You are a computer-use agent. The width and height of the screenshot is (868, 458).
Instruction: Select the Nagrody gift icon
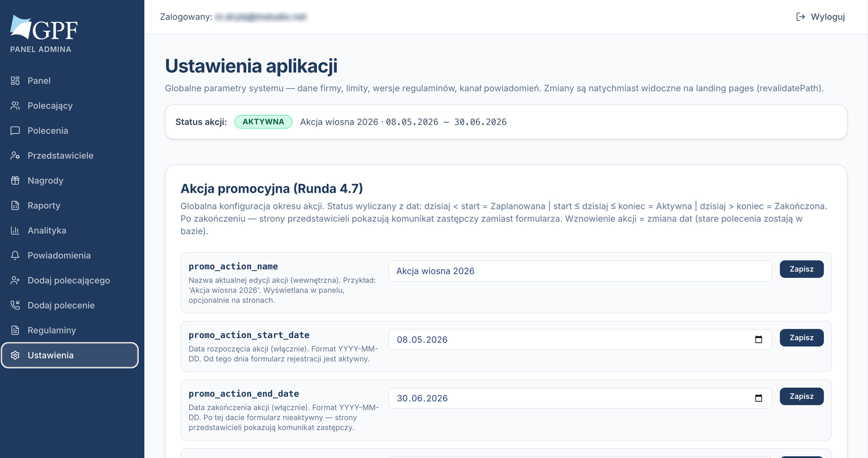15,180
